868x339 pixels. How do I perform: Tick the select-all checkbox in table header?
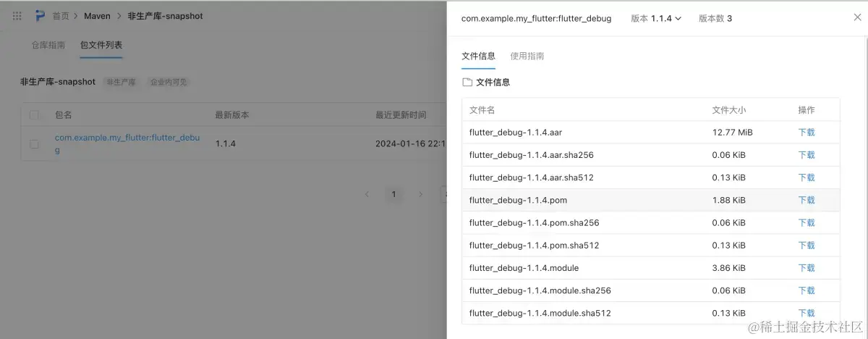tap(34, 114)
